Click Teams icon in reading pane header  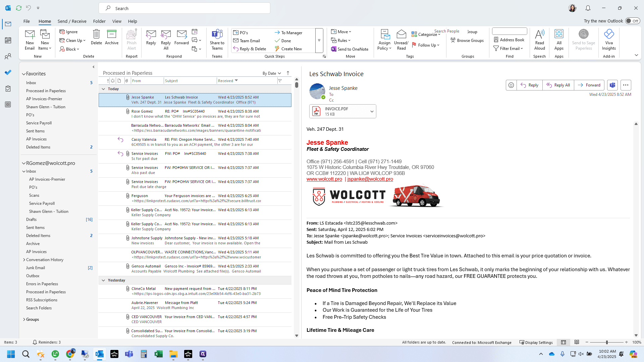612,85
